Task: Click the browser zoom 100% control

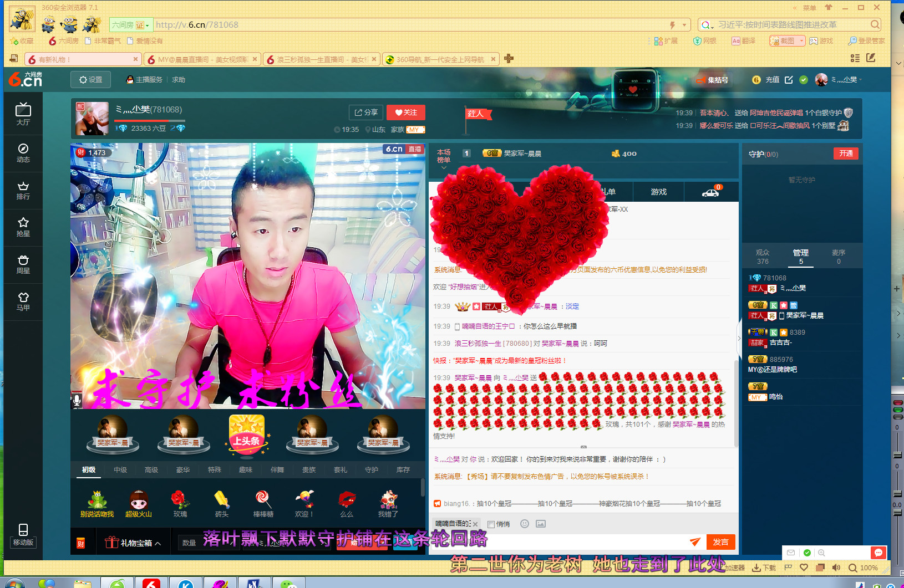Action: (864, 567)
